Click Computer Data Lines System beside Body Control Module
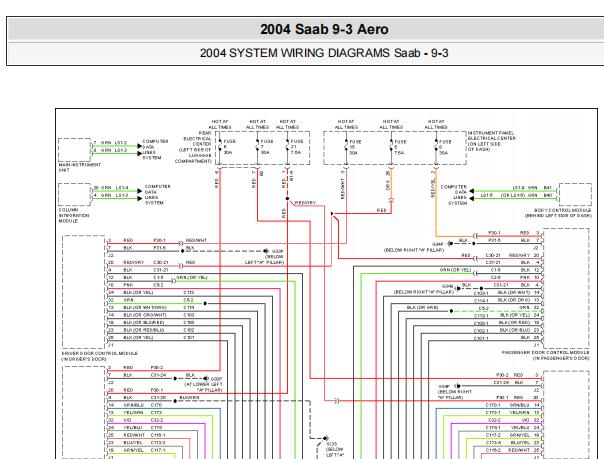 (454, 194)
